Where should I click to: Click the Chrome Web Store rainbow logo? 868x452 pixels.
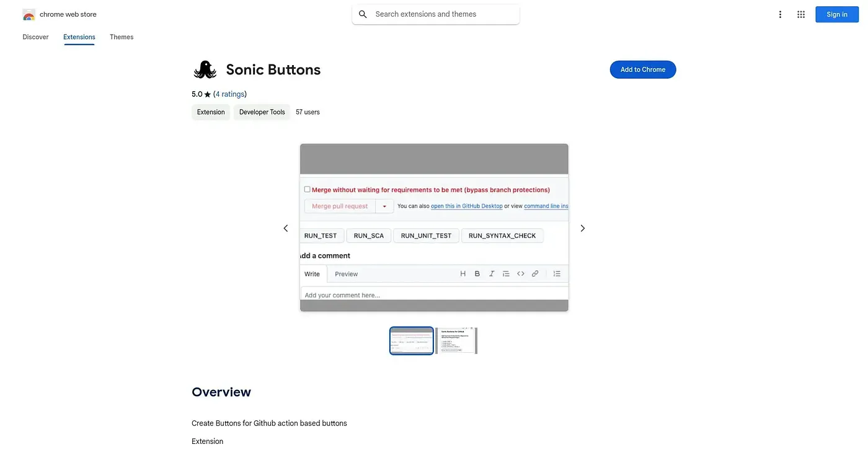click(x=29, y=14)
